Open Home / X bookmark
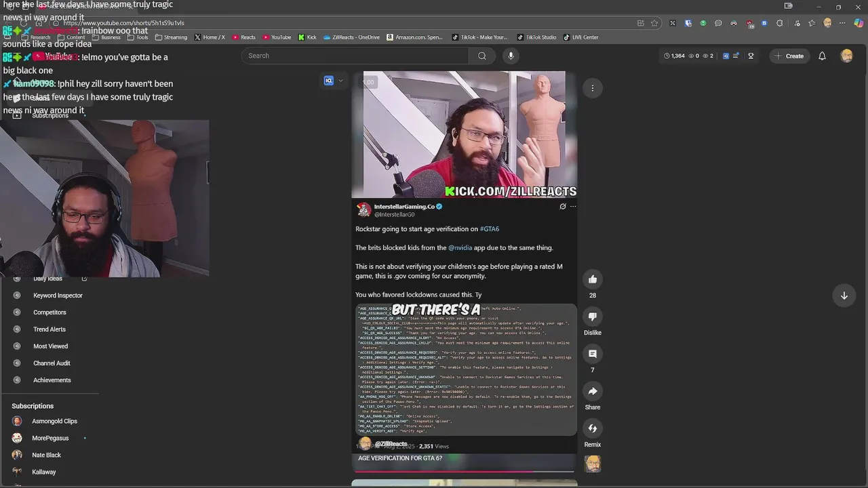The height and width of the screenshot is (488, 868). [210, 37]
